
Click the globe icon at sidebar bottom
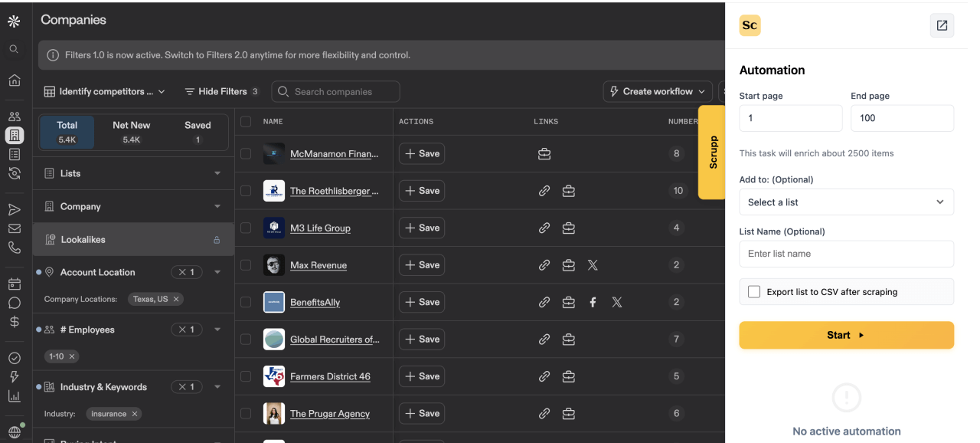click(x=14, y=432)
